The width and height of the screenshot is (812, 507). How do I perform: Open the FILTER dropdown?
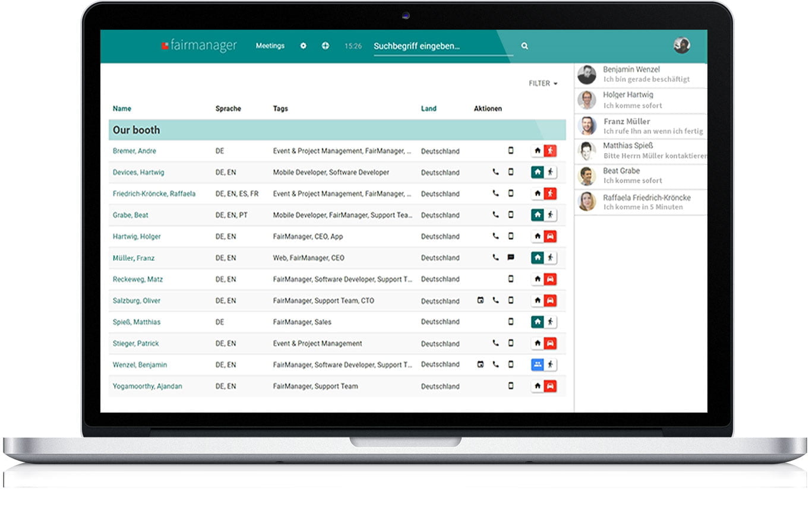pyautogui.click(x=543, y=84)
